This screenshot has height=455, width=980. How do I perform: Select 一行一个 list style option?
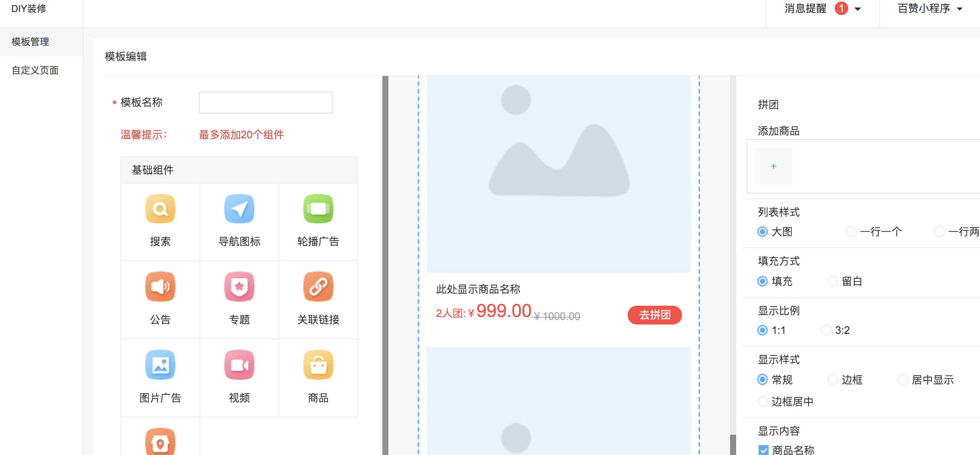coord(851,232)
